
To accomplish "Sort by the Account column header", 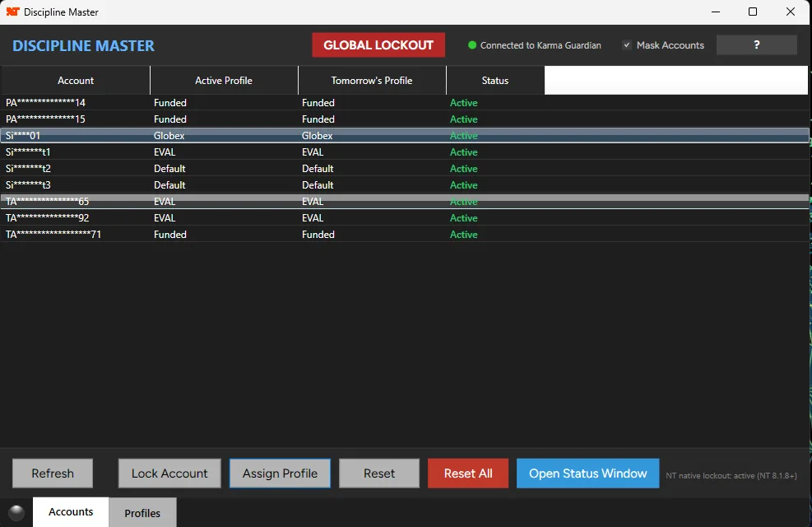I will pos(76,81).
